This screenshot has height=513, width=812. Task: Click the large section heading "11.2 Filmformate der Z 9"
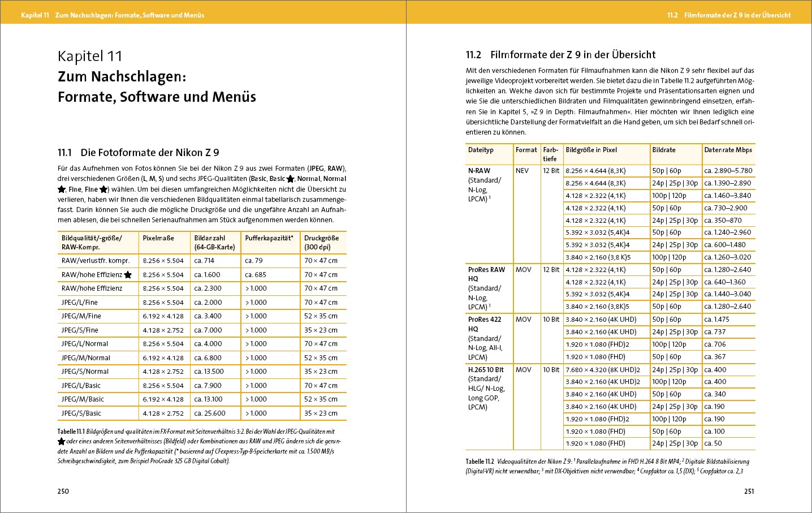pos(560,55)
